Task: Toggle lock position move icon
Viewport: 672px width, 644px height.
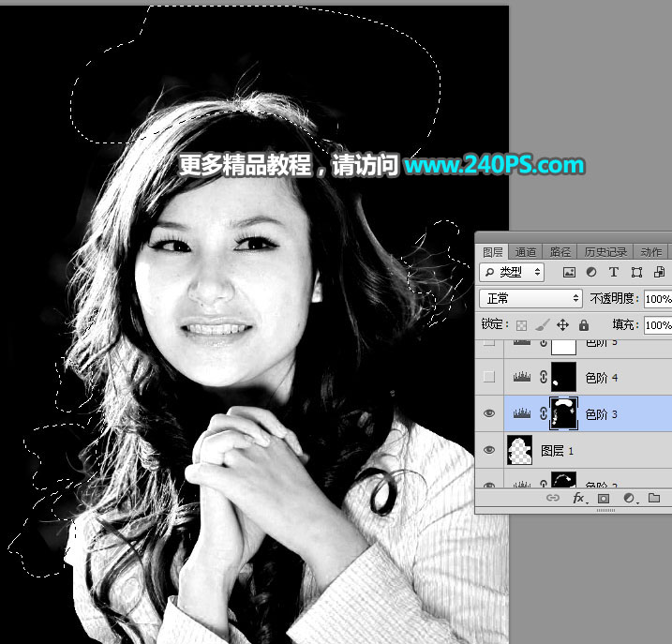Action: (x=562, y=325)
